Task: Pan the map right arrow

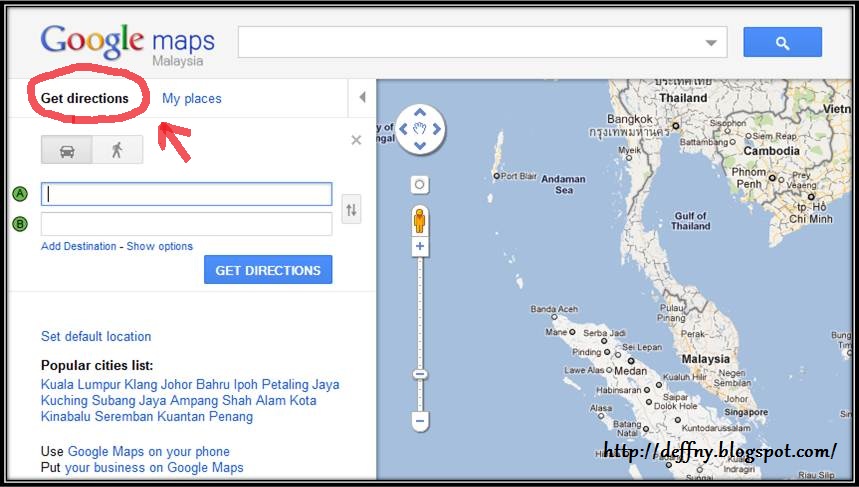Action: tap(437, 129)
